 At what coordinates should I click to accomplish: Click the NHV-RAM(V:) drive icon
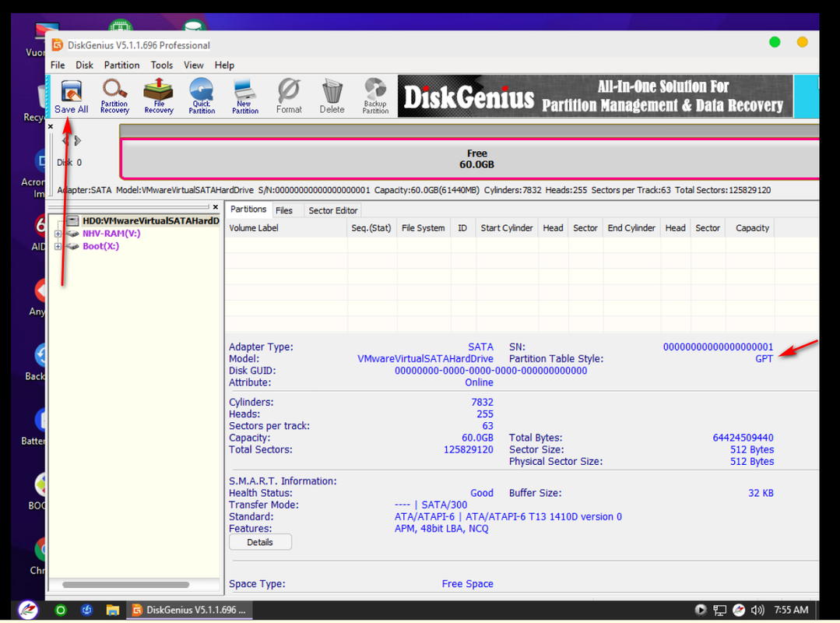73,234
